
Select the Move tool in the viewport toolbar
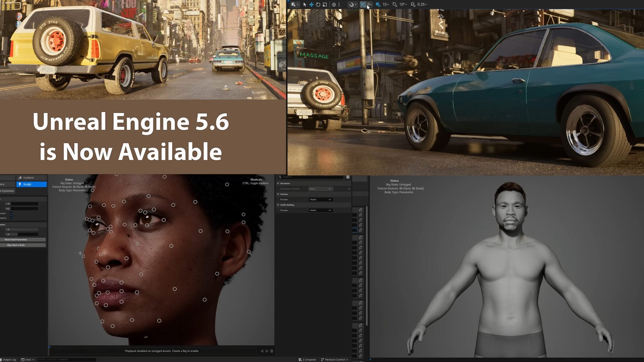pyautogui.click(x=312, y=5)
